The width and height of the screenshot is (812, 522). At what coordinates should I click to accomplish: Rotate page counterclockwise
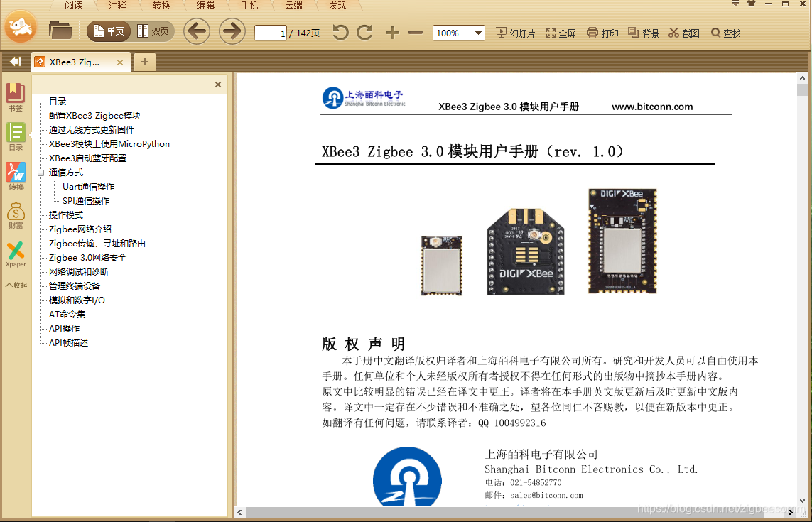[x=340, y=33]
